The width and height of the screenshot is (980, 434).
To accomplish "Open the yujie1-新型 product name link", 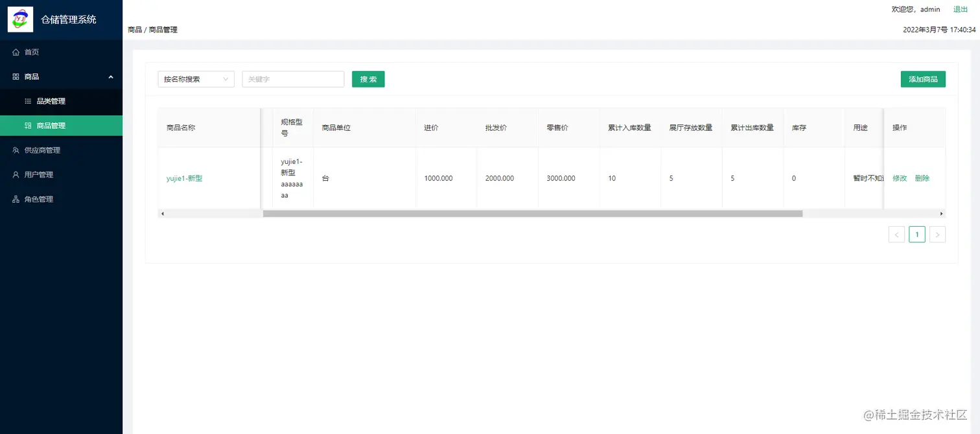I will [185, 178].
